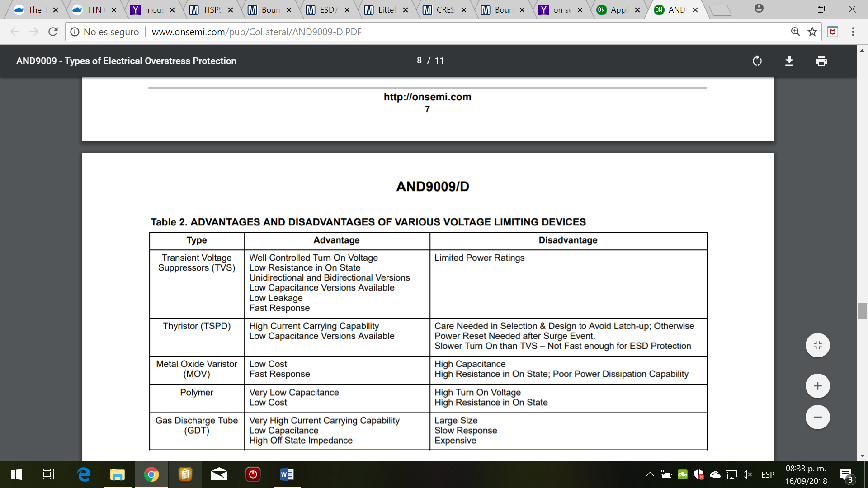Select 'Limited Power Ratings' text
This screenshot has height=488, width=868.
point(479,258)
